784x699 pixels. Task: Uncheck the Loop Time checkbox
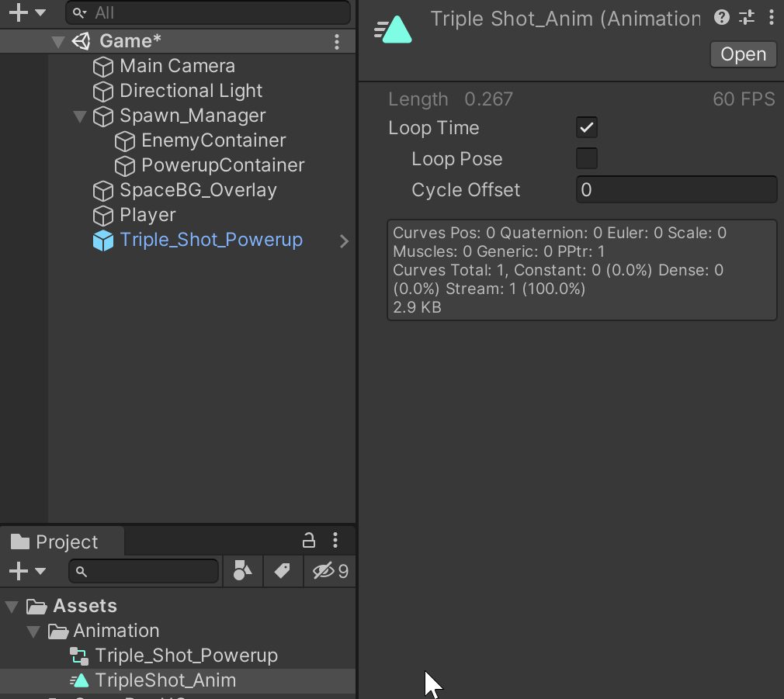click(587, 127)
